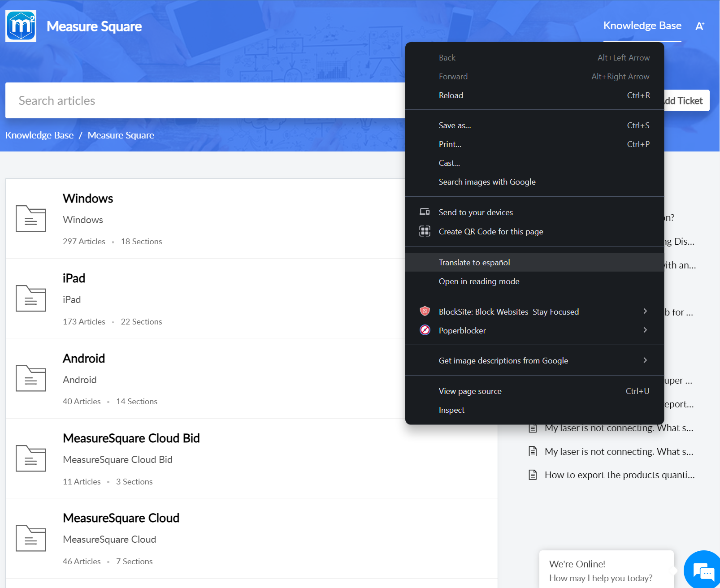Screen dimensions: 720x588
Task: Click the MeasureSquare Cloud Bid folder icon
Action: [31, 458]
